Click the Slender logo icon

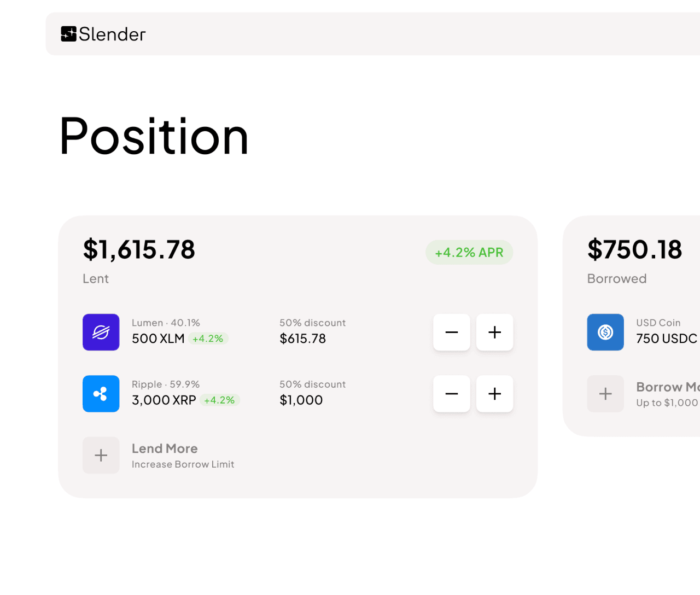68,33
